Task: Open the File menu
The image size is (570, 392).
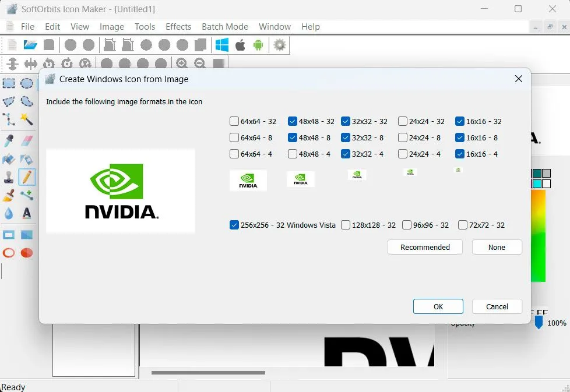Action: coord(27,27)
